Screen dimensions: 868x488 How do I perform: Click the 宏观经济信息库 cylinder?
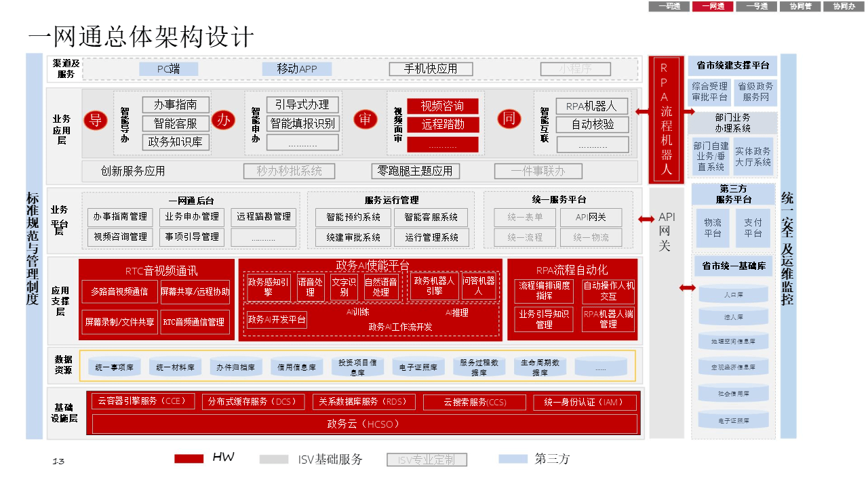tap(734, 366)
